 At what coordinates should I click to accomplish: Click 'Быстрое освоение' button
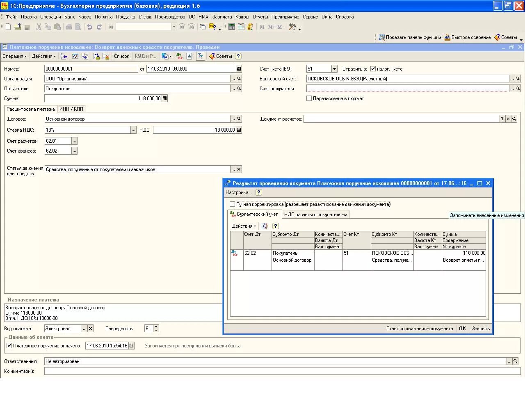(x=468, y=37)
